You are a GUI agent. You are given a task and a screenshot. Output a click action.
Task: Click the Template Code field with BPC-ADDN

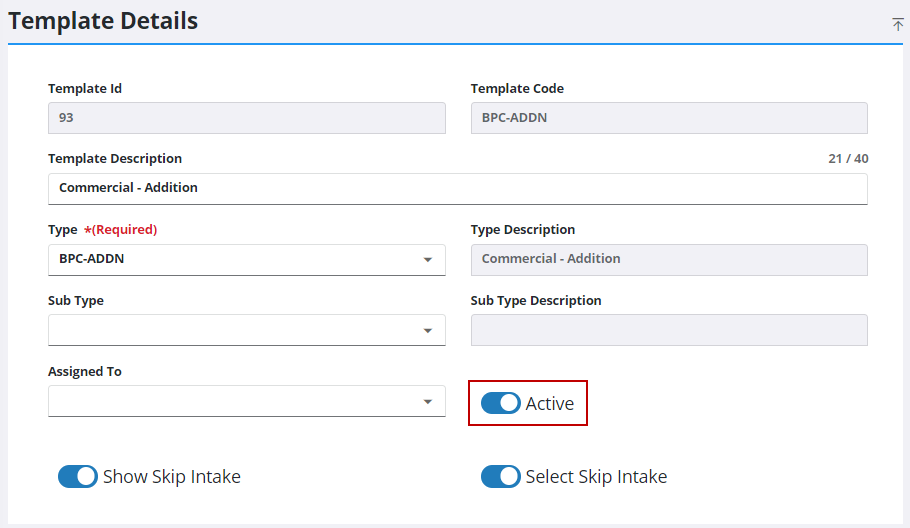pos(669,118)
